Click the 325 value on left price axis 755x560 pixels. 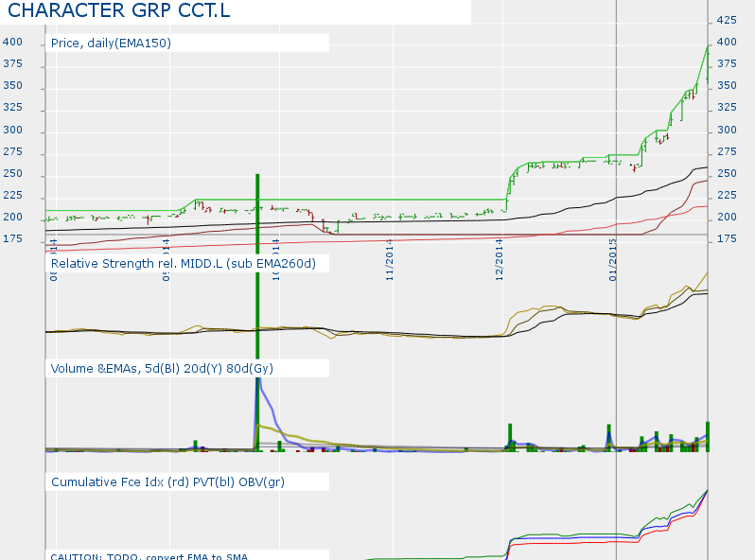click(x=12, y=107)
